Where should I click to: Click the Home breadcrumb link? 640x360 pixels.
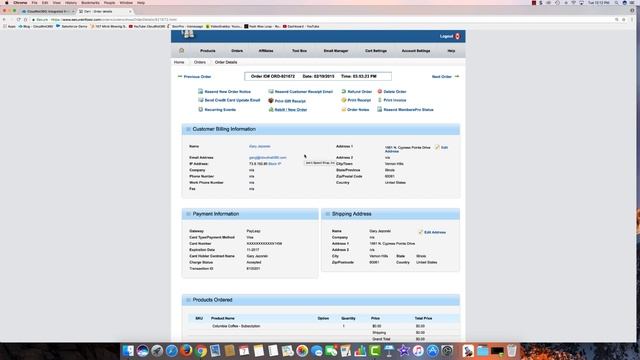[179, 62]
